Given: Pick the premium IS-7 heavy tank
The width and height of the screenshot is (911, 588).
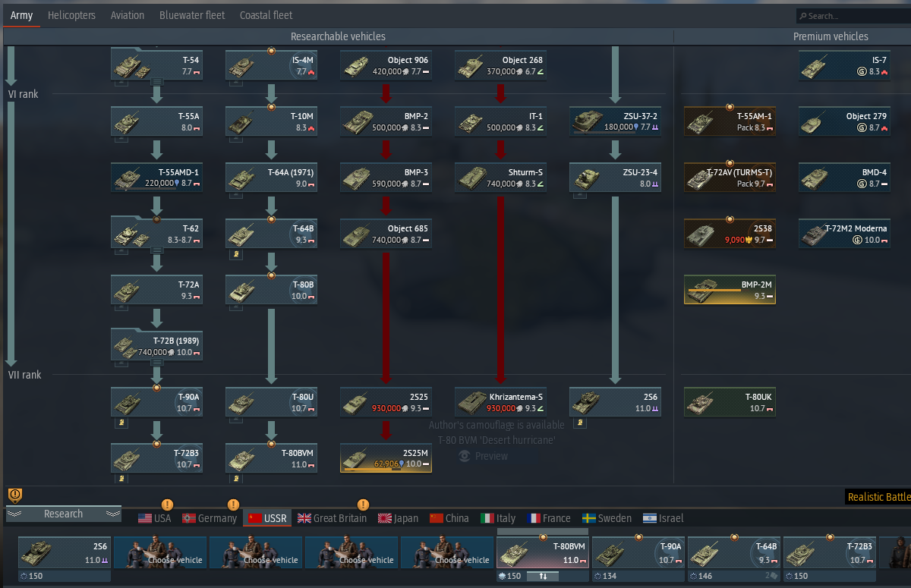Looking at the screenshot, I should [845, 65].
